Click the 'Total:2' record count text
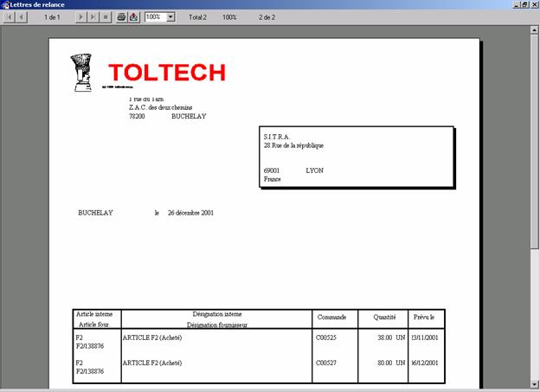This screenshot has width=540, height=392. (197, 17)
